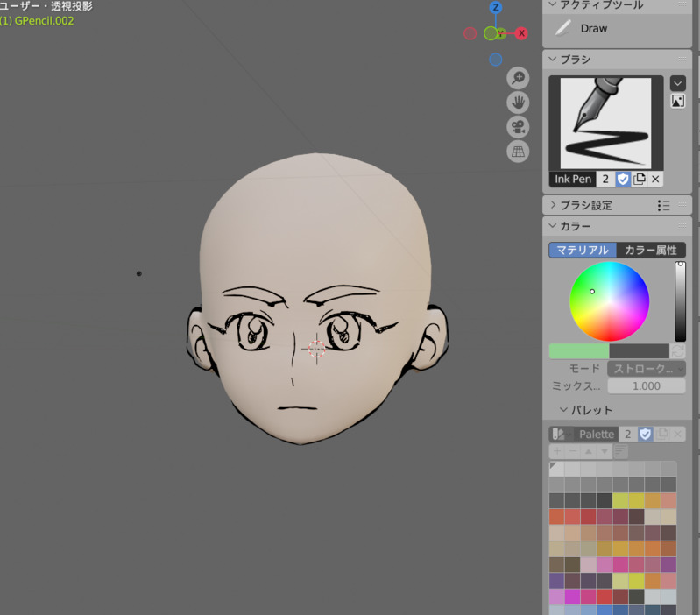Image resolution: width=700 pixels, height=615 pixels.
Task: Click the Ink Pen user count 2
Action: coord(605,179)
